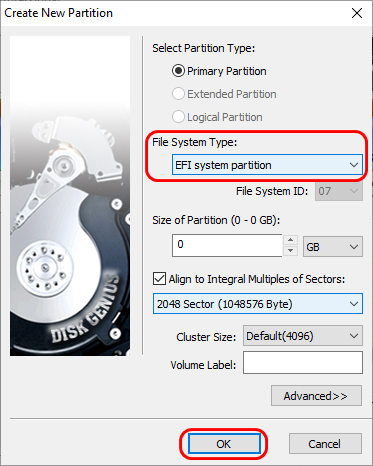This screenshot has width=373, height=466.
Task: Expand the 2048 Sector alignment dropdown
Action: [258, 304]
